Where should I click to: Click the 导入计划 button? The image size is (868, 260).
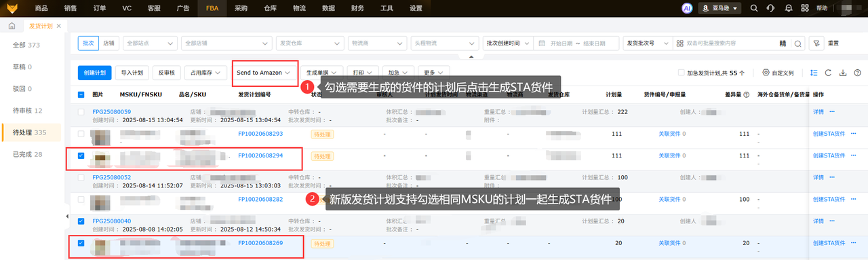pyautogui.click(x=132, y=73)
